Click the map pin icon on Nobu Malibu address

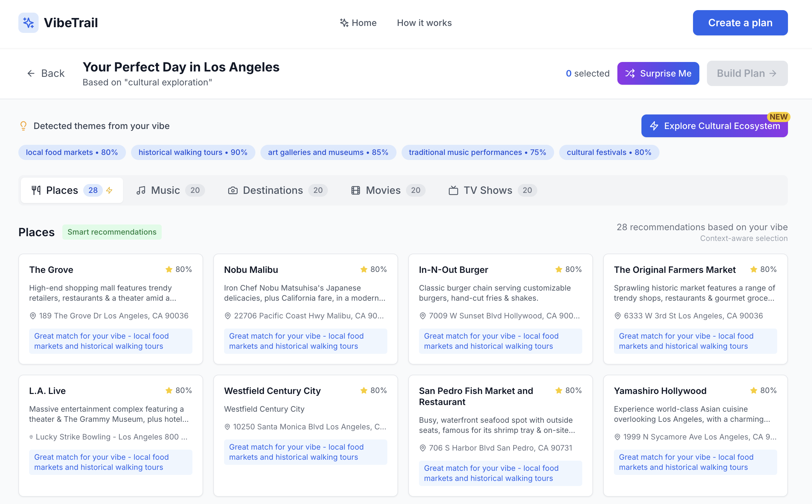(228, 316)
